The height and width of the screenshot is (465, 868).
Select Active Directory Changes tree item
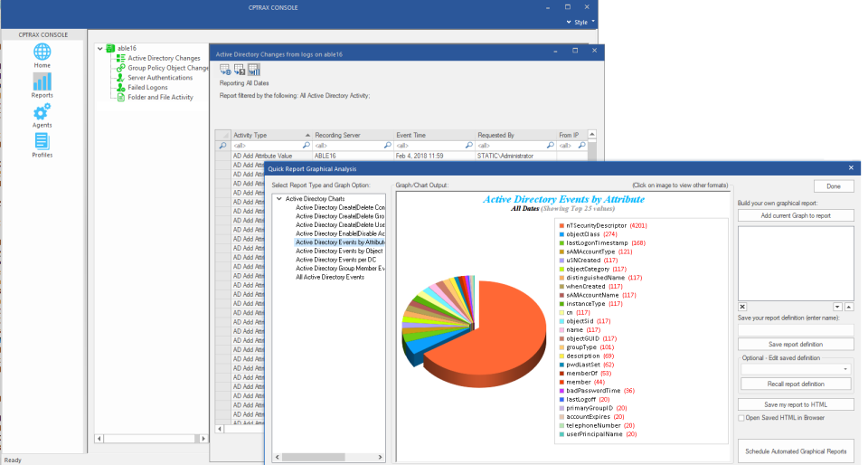(164, 58)
